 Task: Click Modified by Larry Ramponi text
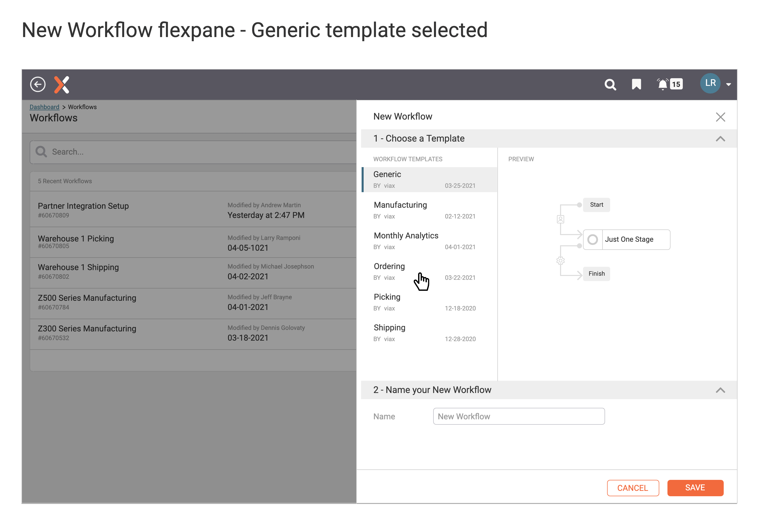click(x=264, y=238)
